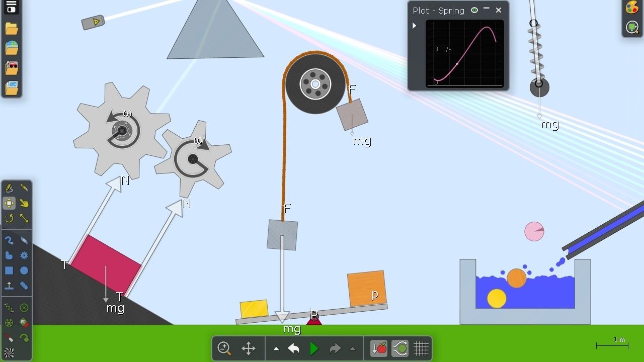
Task: Toggle air friction button
Action: [x=400, y=348]
